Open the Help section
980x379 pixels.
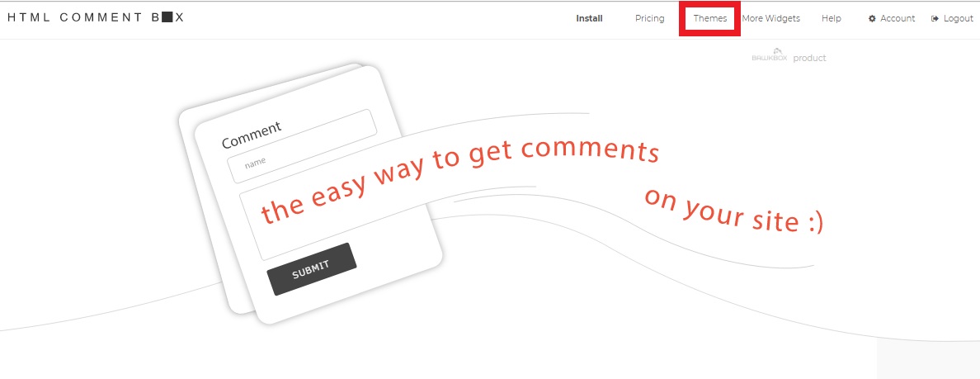(x=832, y=19)
